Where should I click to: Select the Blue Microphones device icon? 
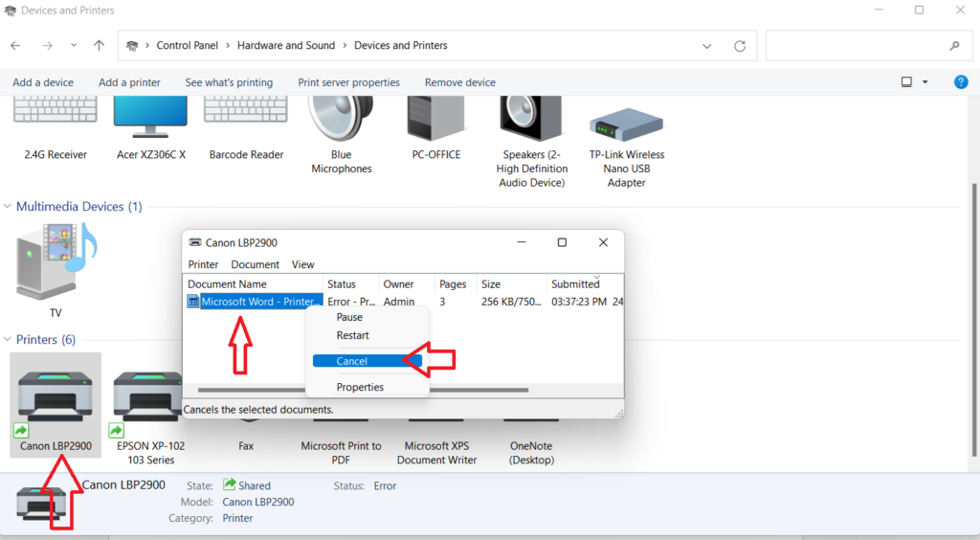[342, 119]
